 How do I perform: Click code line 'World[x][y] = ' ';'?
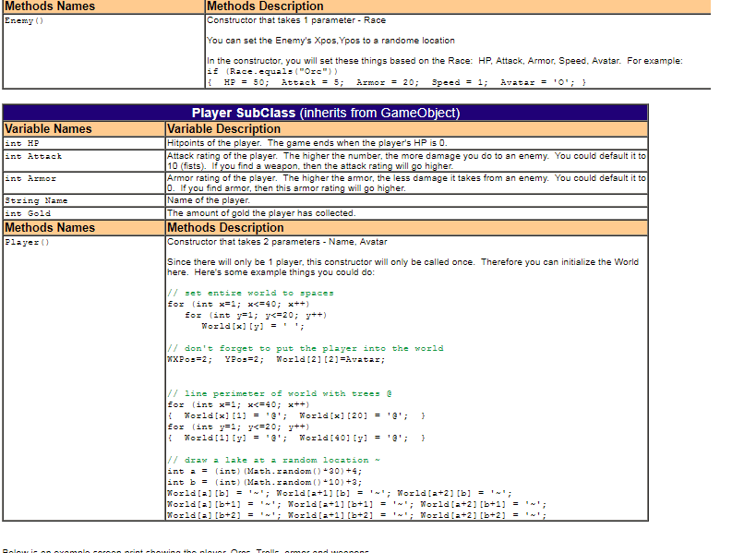click(253, 327)
